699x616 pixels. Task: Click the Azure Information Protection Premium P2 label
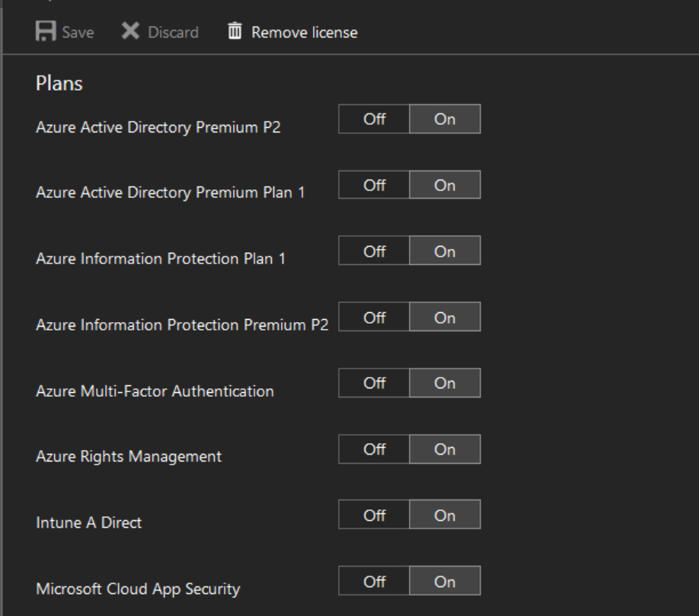tap(182, 324)
